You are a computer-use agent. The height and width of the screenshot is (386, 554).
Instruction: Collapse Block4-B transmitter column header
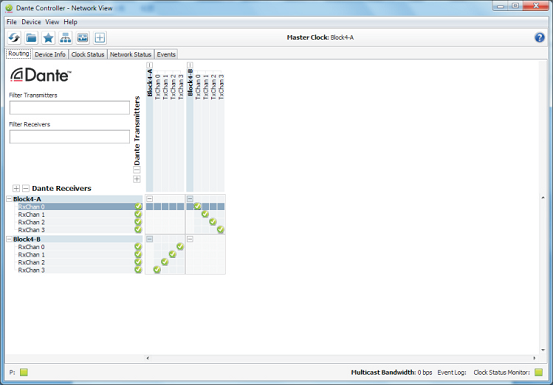pos(190,65)
